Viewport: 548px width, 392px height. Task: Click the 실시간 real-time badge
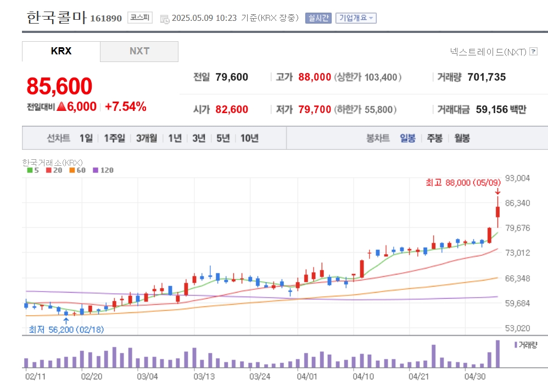pyautogui.click(x=318, y=18)
